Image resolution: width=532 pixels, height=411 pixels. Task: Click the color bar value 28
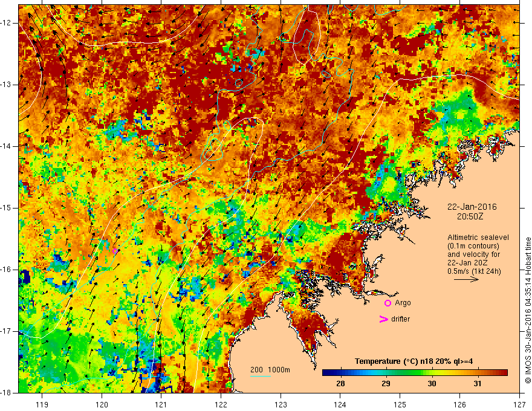pos(340,384)
